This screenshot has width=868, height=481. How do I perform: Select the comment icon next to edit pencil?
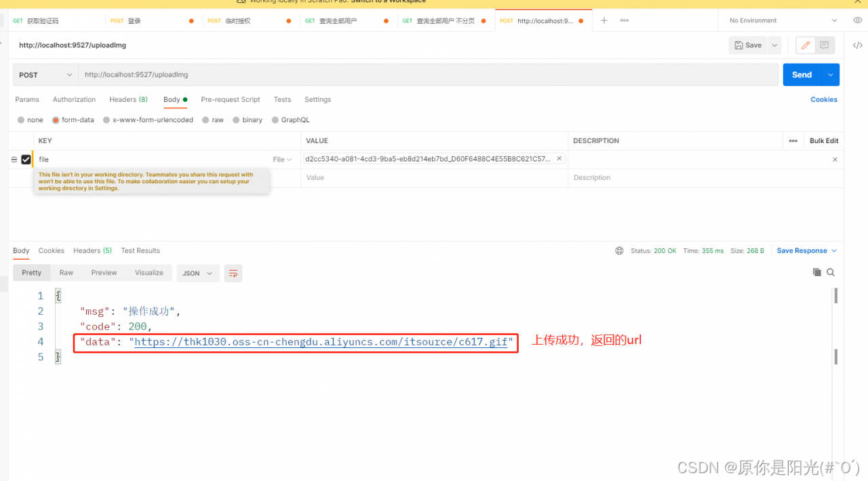point(823,45)
